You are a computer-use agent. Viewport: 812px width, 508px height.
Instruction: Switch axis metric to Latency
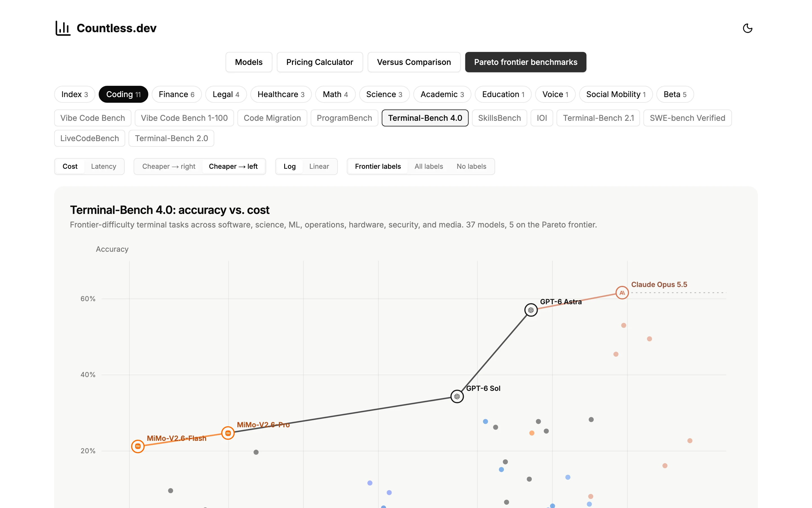click(103, 166)
